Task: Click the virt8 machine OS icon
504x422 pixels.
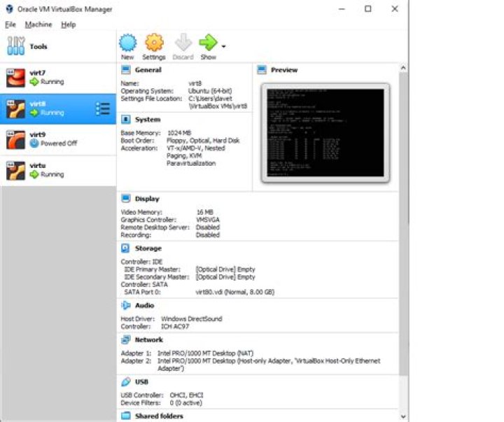Action: (15, 109)
